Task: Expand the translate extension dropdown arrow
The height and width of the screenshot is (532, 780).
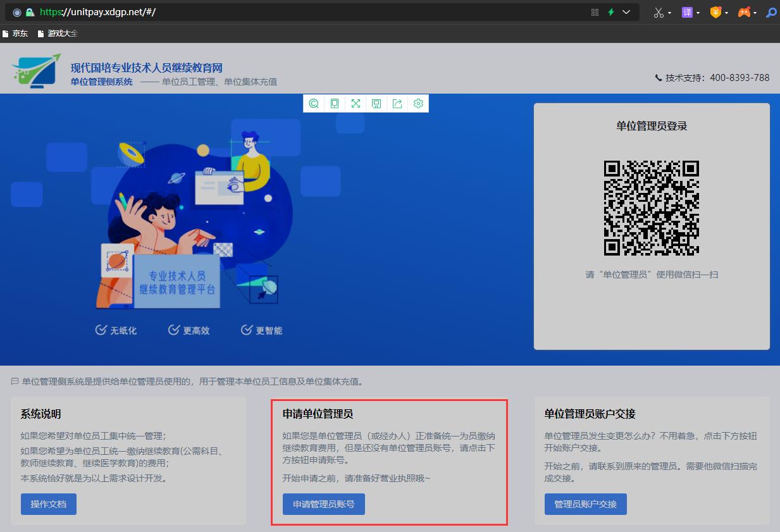Action: (x=698, y=13)
